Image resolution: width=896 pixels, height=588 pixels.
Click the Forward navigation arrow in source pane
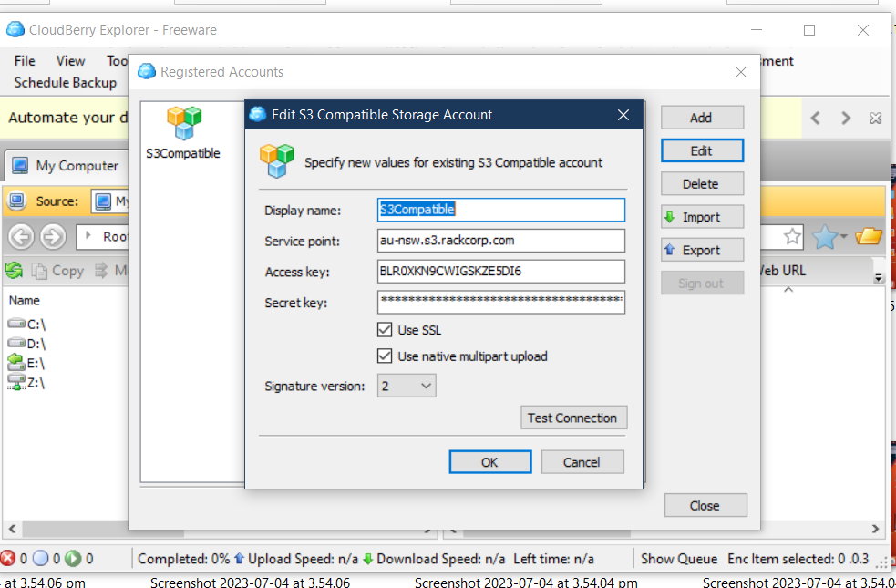[53, 237]
